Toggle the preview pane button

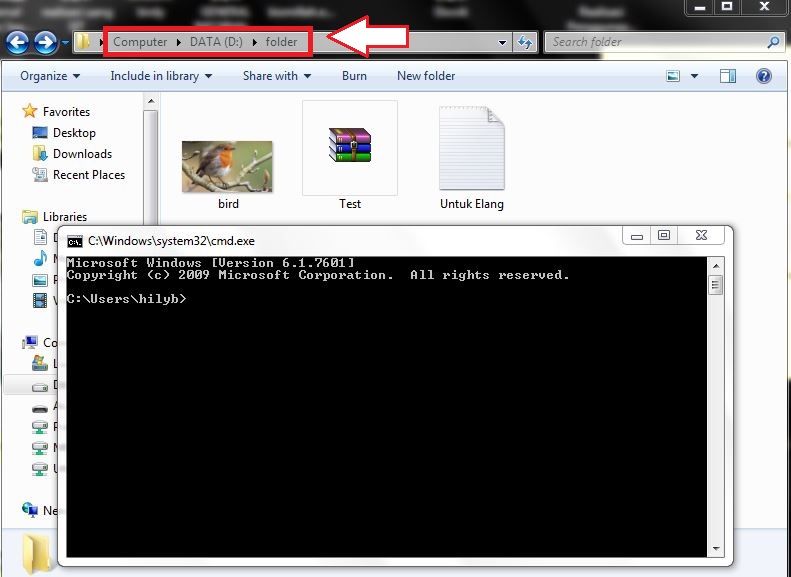728,76
